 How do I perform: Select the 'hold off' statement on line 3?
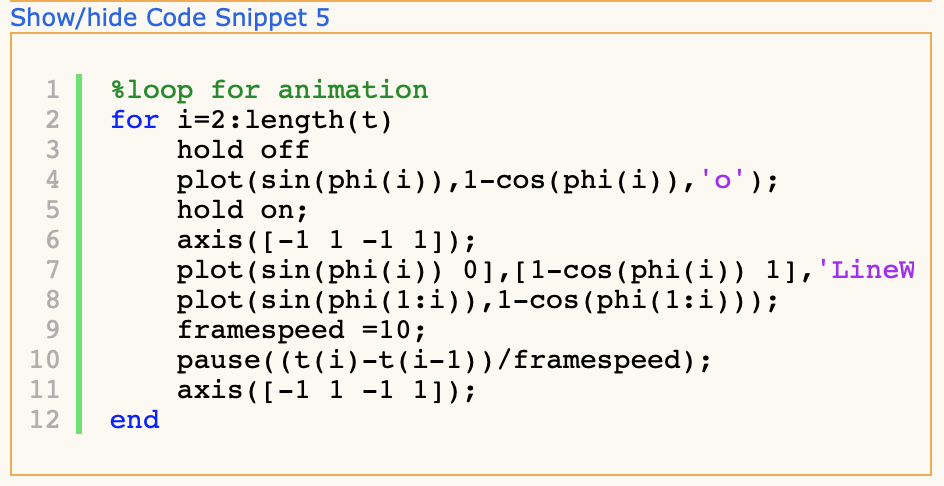click(243, 150)
